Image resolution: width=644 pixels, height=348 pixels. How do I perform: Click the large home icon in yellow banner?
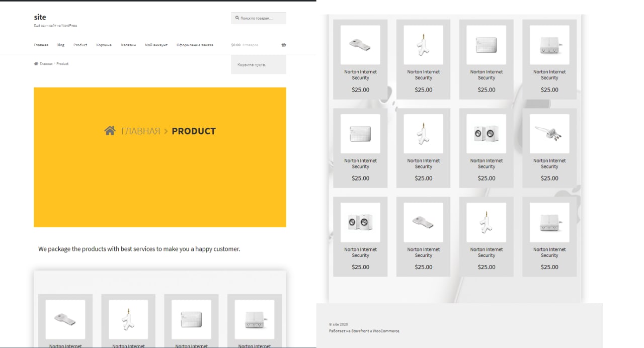pos(110,131)
